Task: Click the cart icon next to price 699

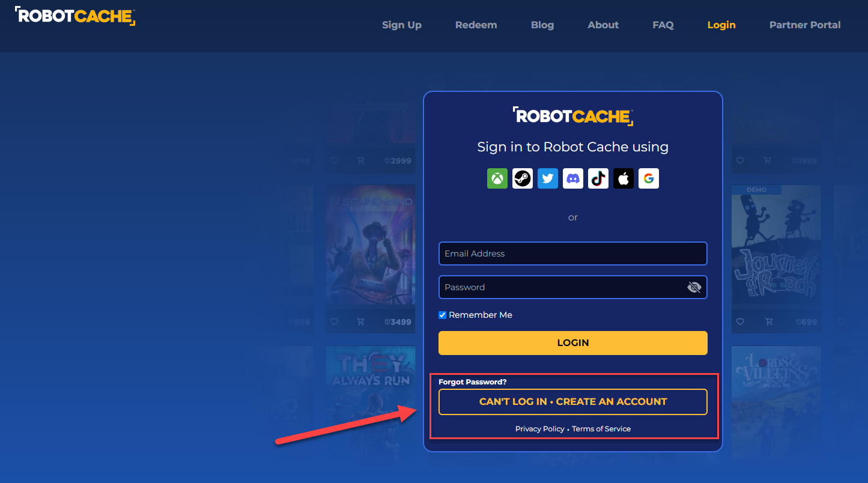Action: 769,321
